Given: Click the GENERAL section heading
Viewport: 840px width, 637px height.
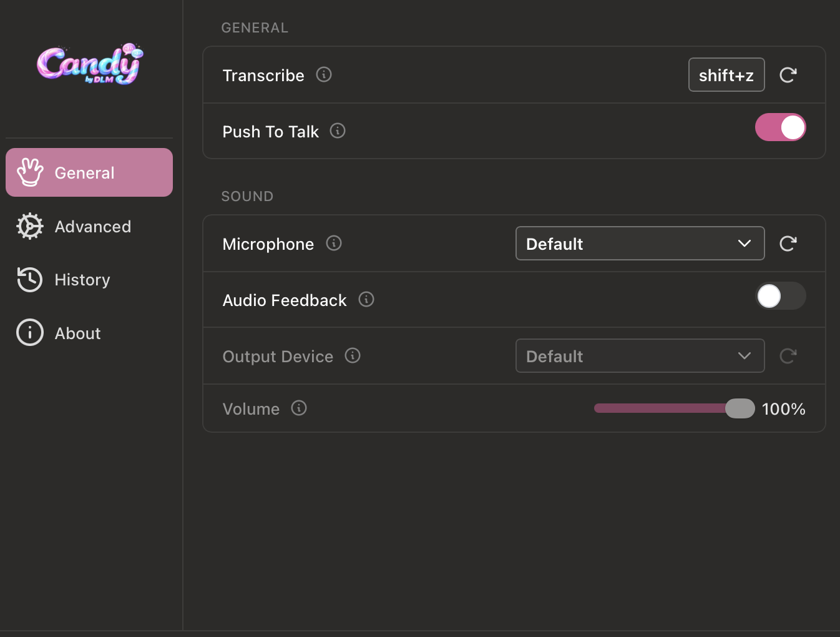Looking at the screenshot, I should point(255,27).
